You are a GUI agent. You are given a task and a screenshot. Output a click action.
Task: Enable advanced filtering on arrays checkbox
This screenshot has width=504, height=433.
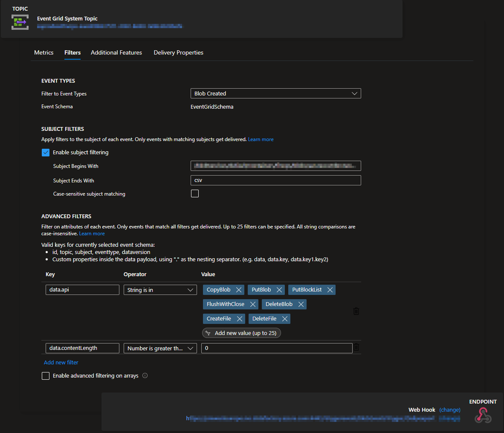point(46,375)
